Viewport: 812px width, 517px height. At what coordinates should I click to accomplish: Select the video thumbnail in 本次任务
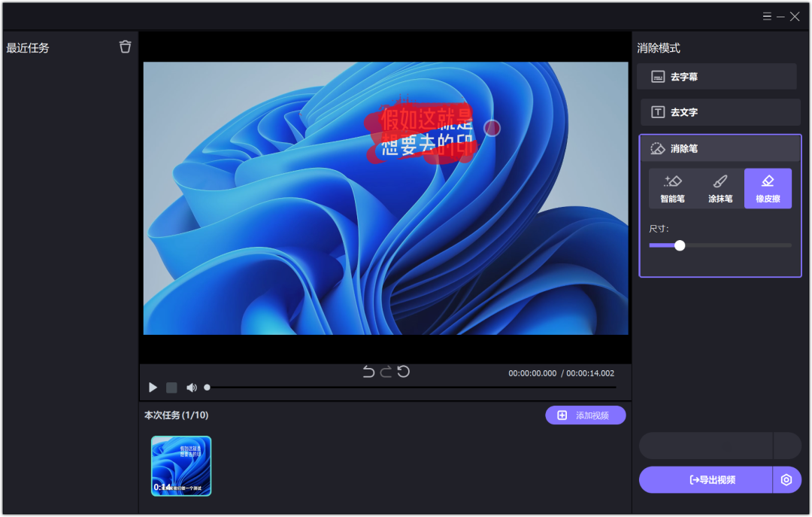coord(181,466)
